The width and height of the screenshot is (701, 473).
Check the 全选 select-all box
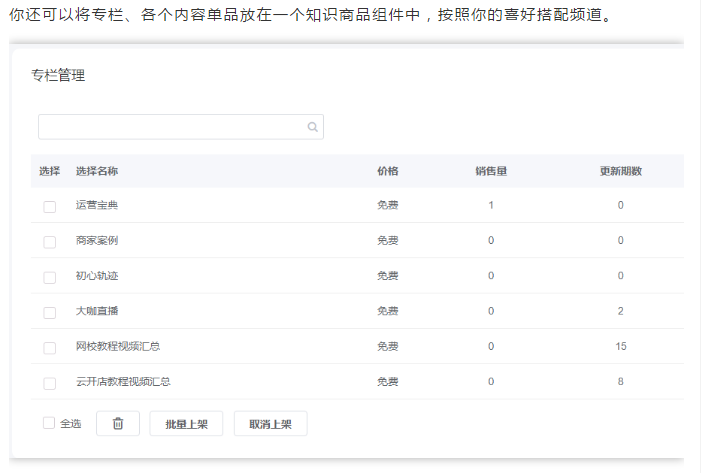[x=49, y=423]
